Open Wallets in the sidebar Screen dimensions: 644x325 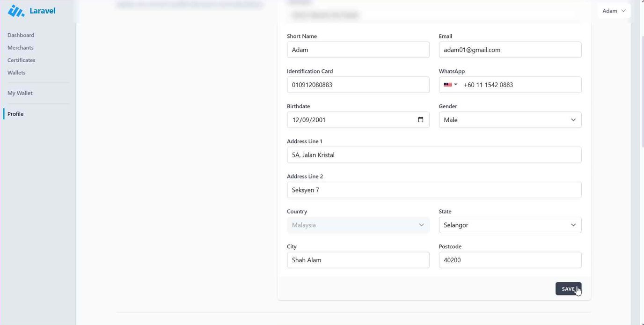click(x=16, y=73)
